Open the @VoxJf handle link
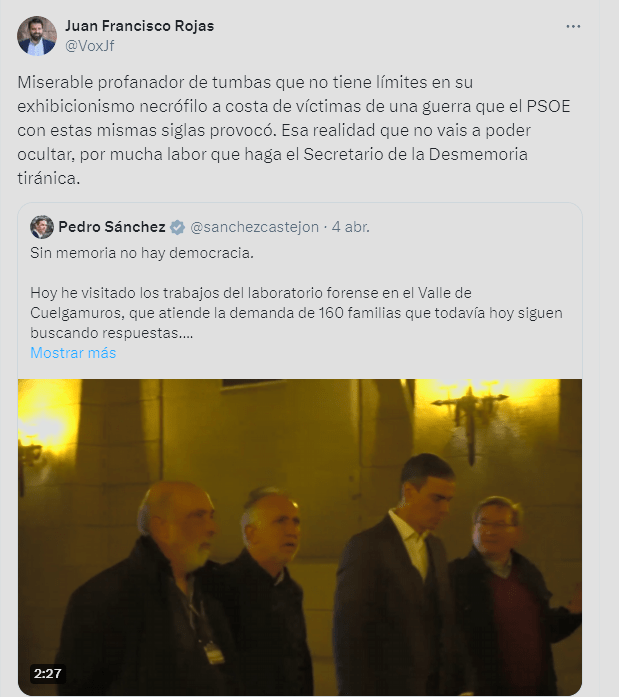 [90, 46]
